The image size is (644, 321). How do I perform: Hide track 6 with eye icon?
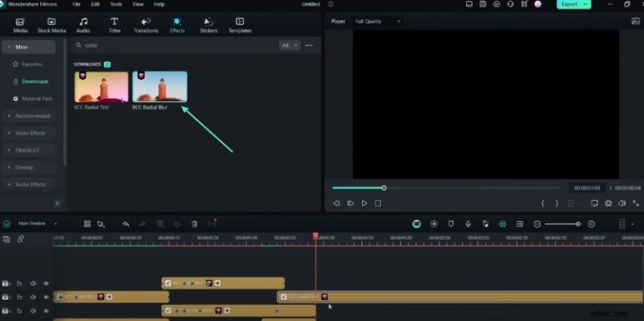coord(46,284)
